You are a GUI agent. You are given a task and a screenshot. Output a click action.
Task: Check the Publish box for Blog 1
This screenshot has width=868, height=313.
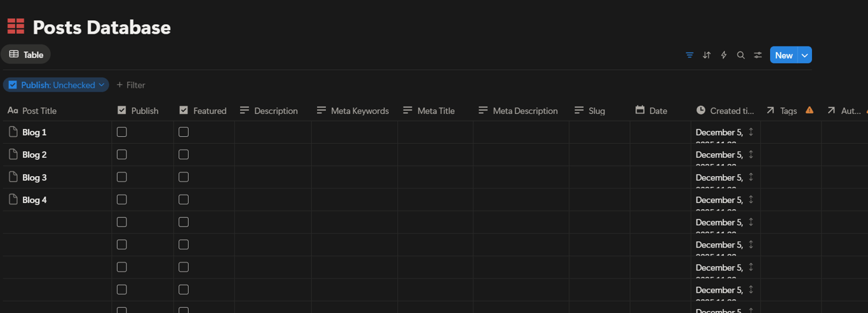click(122, 132)
